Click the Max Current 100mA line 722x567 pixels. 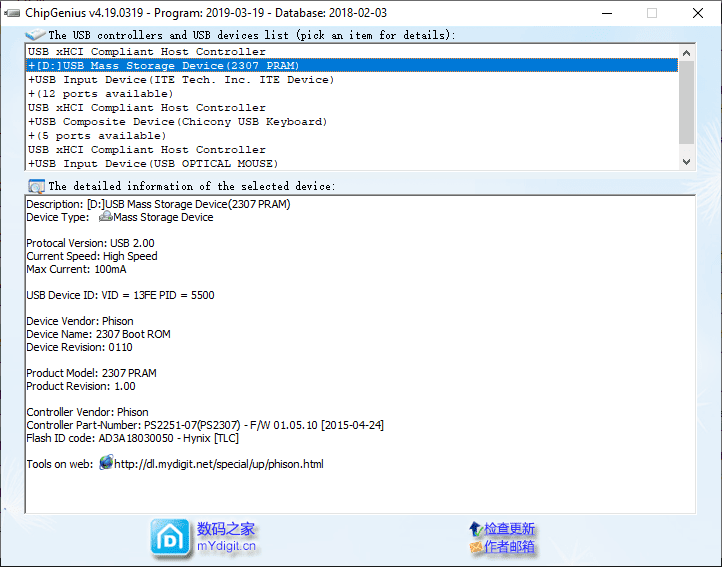76,269
